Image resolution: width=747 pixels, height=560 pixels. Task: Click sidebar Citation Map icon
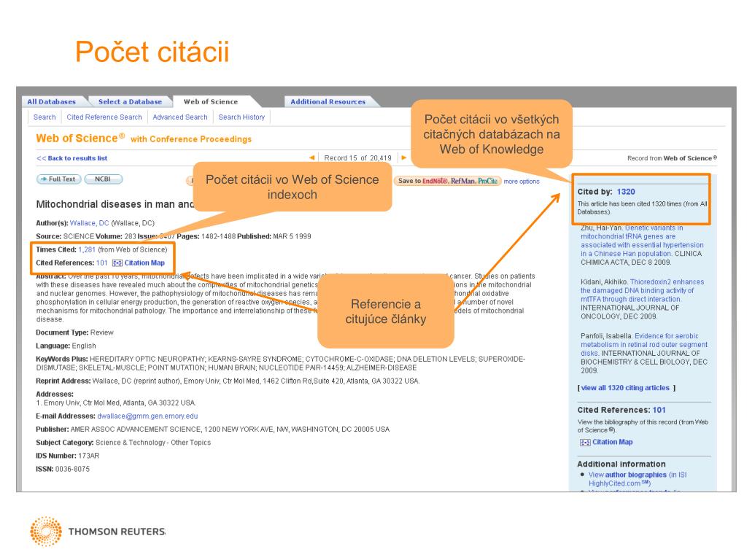[585, 443]
